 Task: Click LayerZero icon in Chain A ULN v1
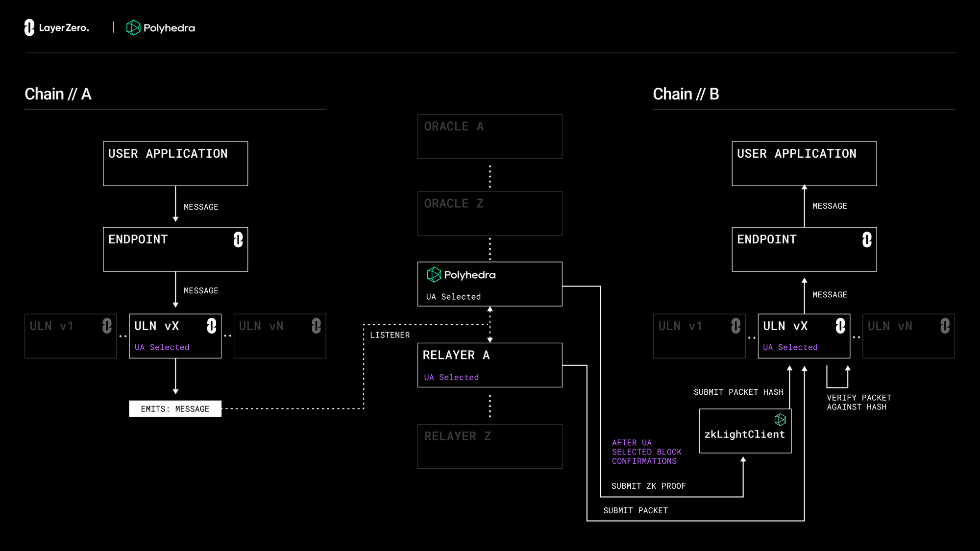[x=107, y=326]
